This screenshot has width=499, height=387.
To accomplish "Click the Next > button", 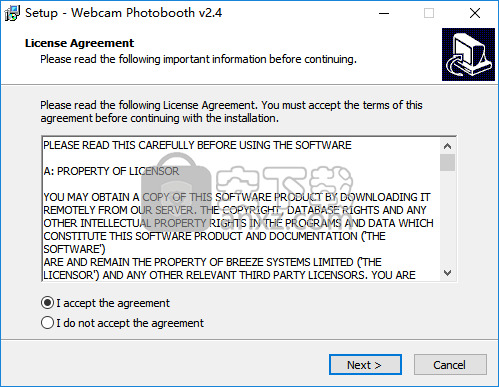I will point(365,365).
